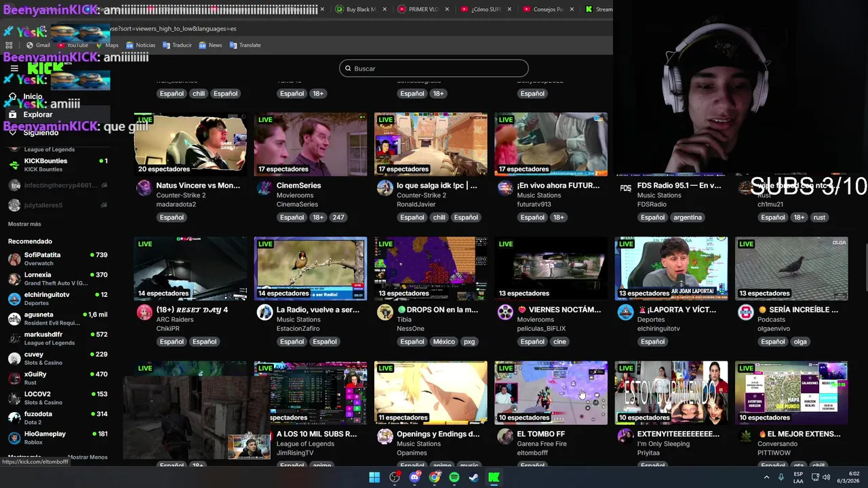This screenshot has width=868, height=488.
Task: Switch to Consejos Pa browser tab
Action: coord(549,9)
